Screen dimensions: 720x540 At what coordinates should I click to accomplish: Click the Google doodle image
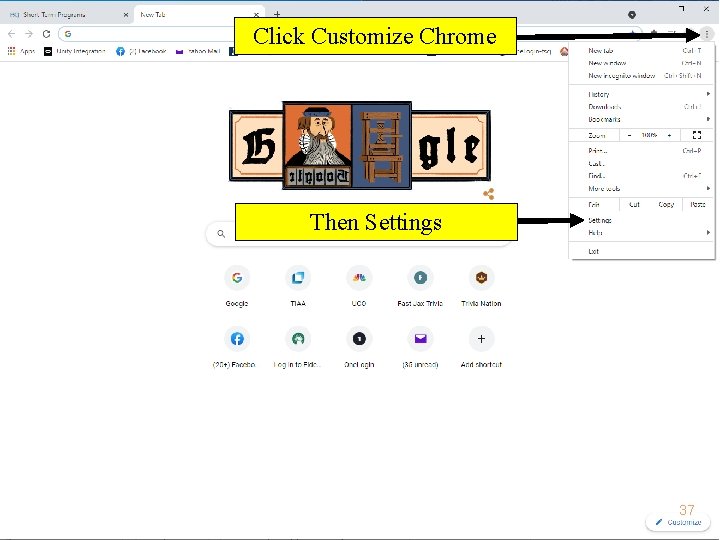coord(360,146)
